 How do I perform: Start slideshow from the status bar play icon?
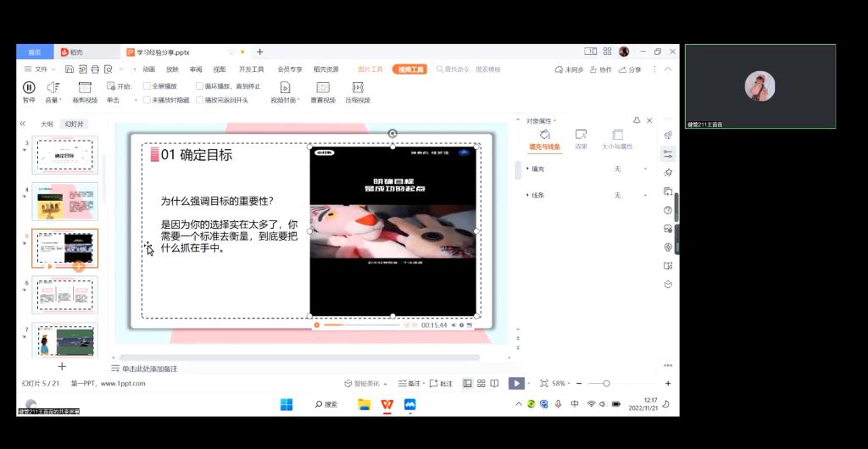pos(515,384)
